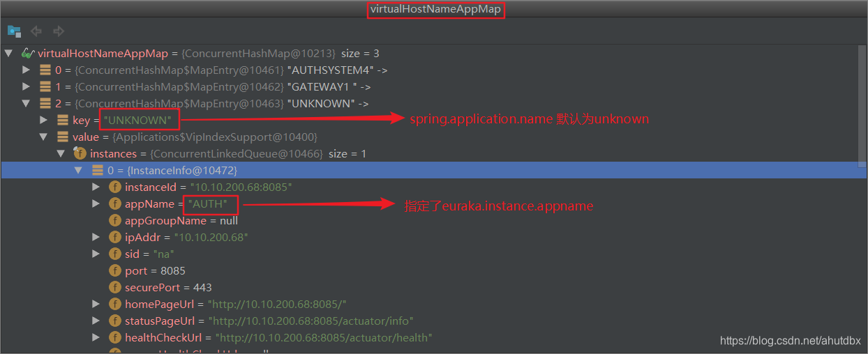868x354 pixels.
Task: Click the back arrow navigation icon
Action: (36, 31)
